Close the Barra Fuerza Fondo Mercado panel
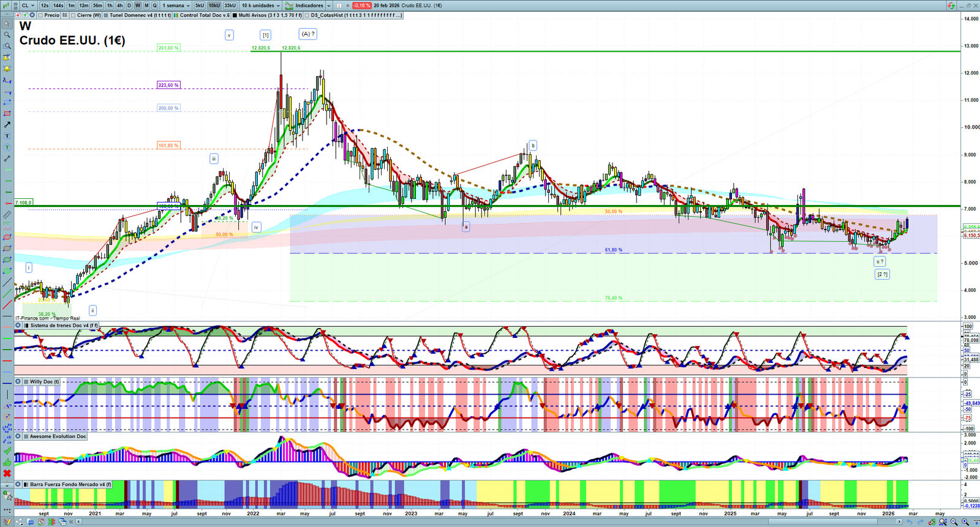The width and height of the screenshot is (980, 527). point(18,484)
